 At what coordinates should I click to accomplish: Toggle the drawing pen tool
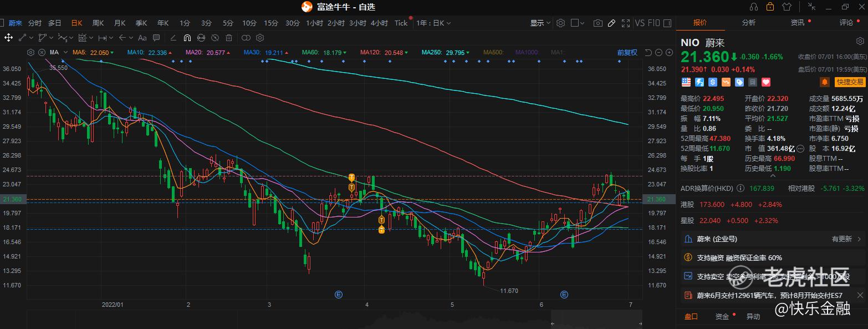click(x=611, y=23)
